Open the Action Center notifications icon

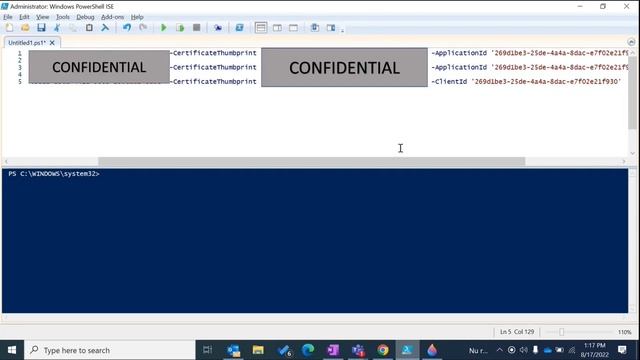tap(622, 350)
